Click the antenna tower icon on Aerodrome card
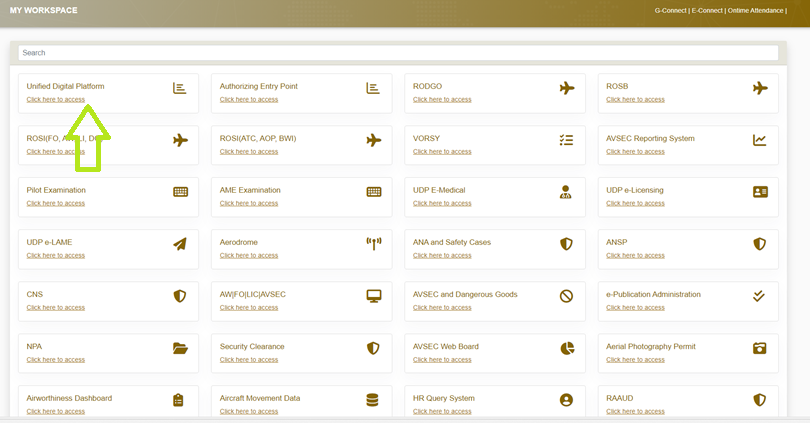 click(374, 244)
